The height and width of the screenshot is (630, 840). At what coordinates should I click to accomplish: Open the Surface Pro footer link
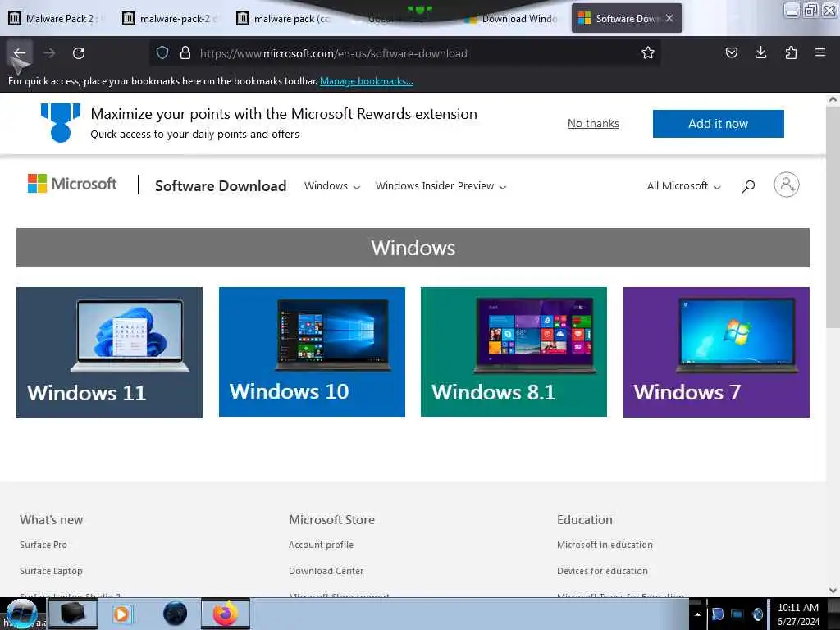(43, 545)
